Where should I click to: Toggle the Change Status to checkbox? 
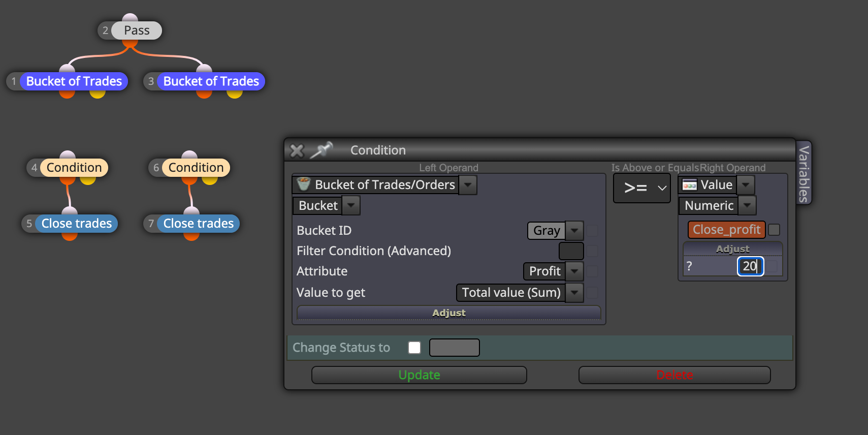coord(414,348)
